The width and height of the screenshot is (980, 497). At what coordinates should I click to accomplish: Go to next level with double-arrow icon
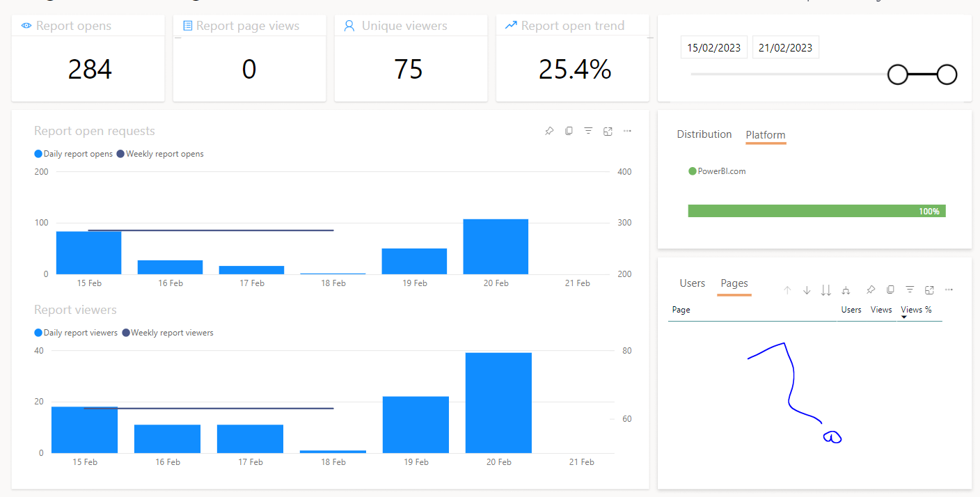[826, 290]
